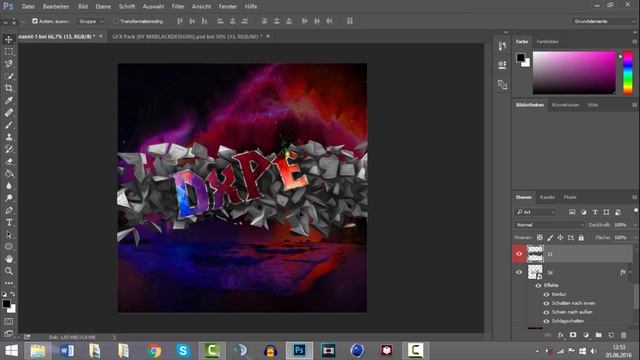Viewport: 640px width, 360px height.
Task: Select the Eraser tool
Action: coord(9,162)
